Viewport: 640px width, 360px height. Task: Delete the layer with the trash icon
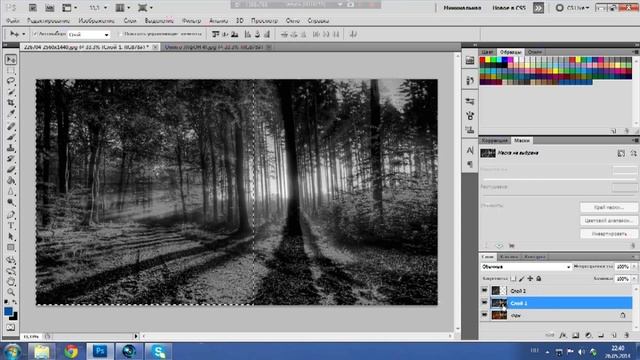click(x=627, y=335)
